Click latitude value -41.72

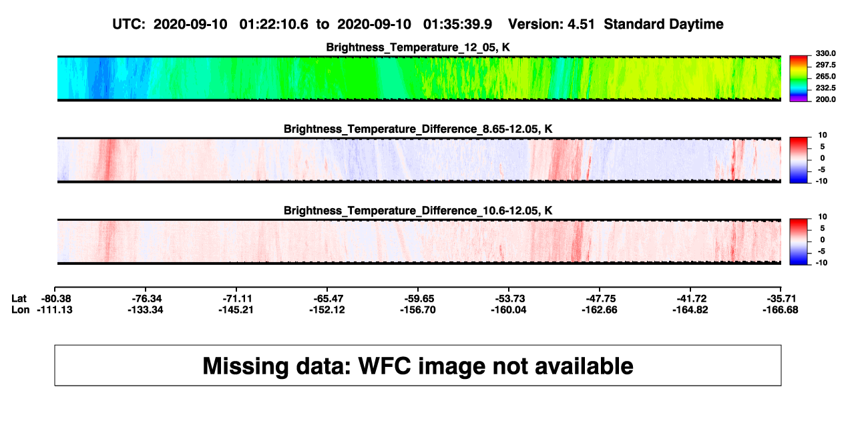692,298
